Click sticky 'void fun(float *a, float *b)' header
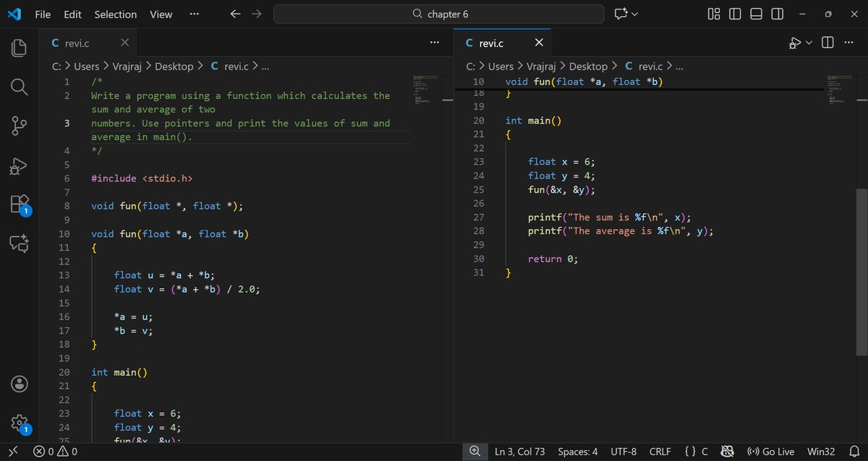This screenshot has height=461, width=868. (x=584, y=82)
